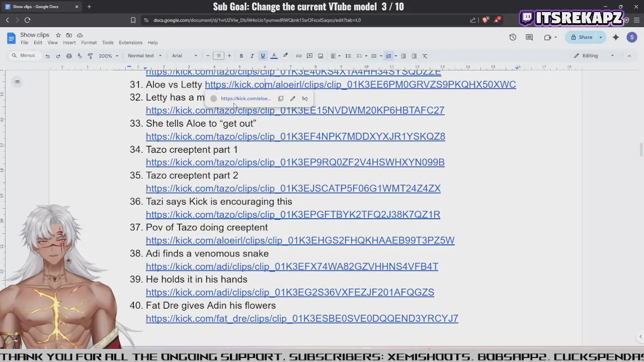Add a comment via toolbar icon
The width and height of the screenshot is (644, 362).
tap(309, 56)
